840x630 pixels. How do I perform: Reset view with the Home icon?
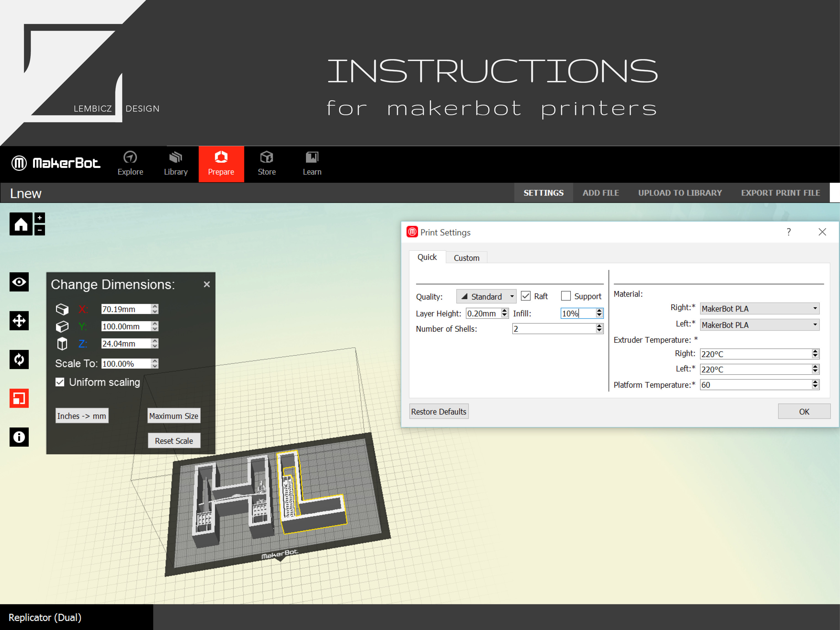21,224
